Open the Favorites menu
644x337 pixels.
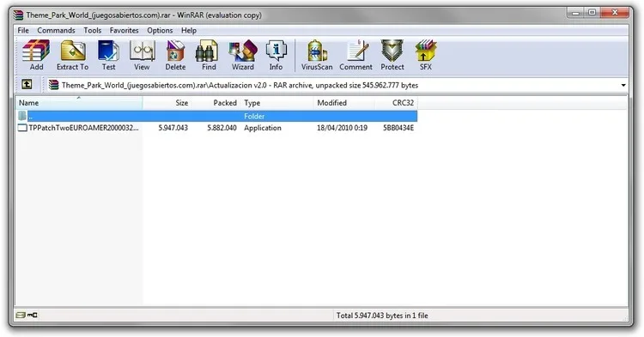point(124,30)
